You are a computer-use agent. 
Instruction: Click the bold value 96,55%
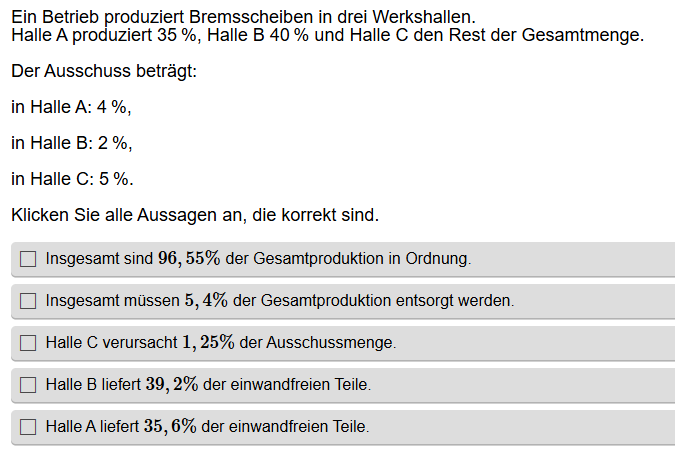188,259
